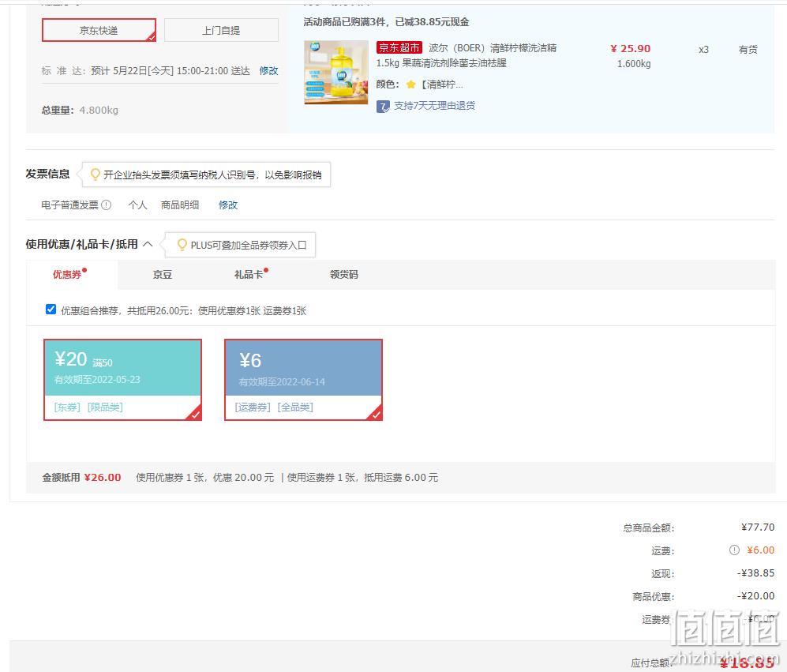787x672 pixels.
Task: Click quantity x3 text
Action: pyautogui.click(x=703, y=50)
